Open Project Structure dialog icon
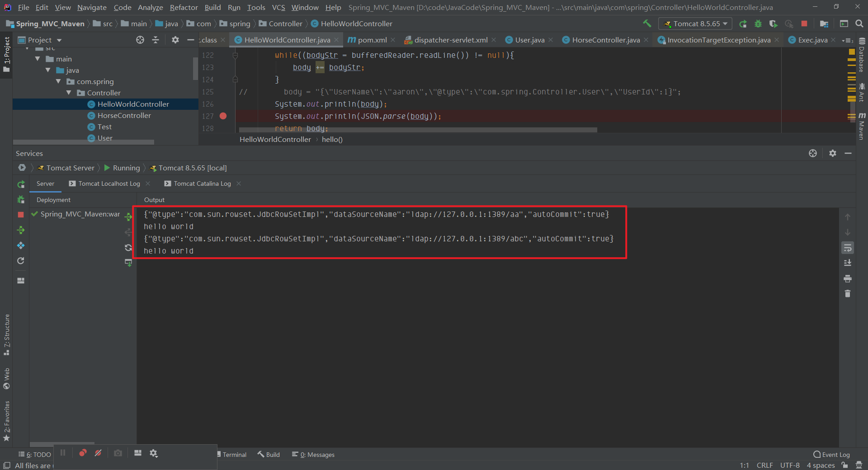 (824, 23)
